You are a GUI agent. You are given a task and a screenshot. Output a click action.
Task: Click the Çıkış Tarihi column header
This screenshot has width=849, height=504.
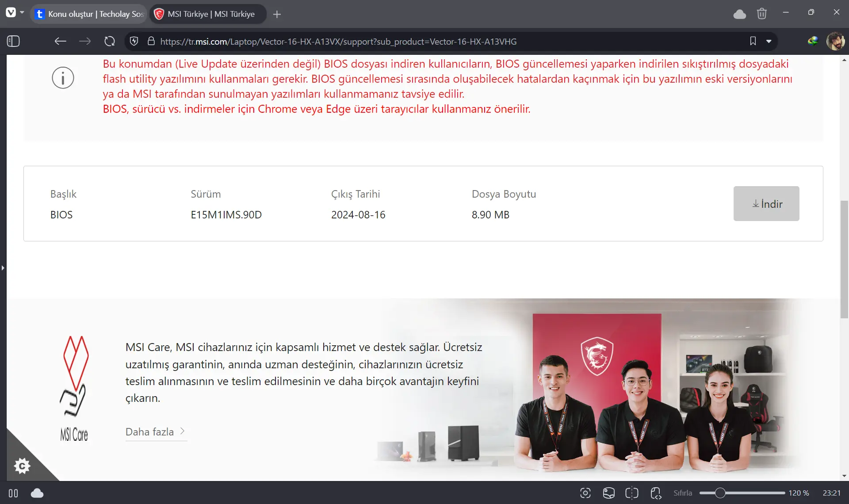[x=356, y=194]
